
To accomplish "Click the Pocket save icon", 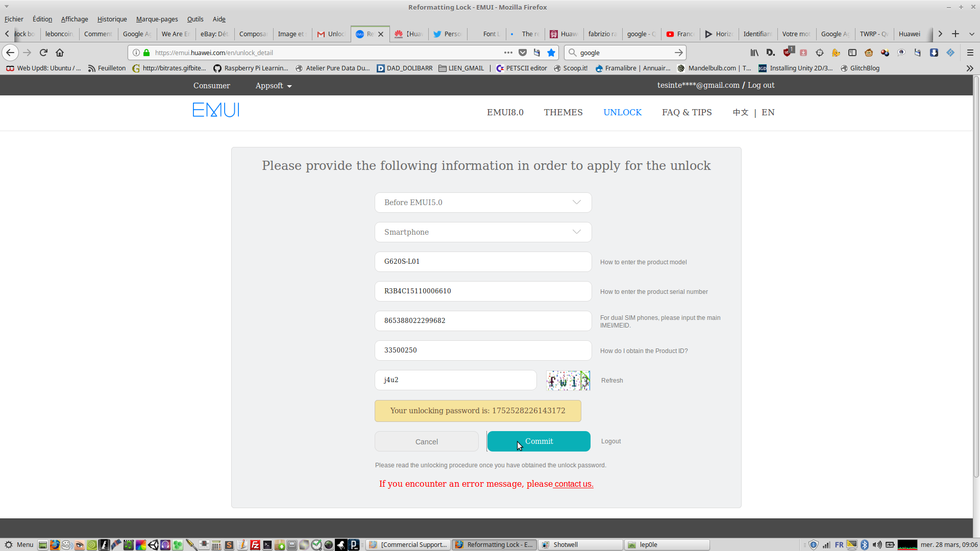I will point(523,53).
